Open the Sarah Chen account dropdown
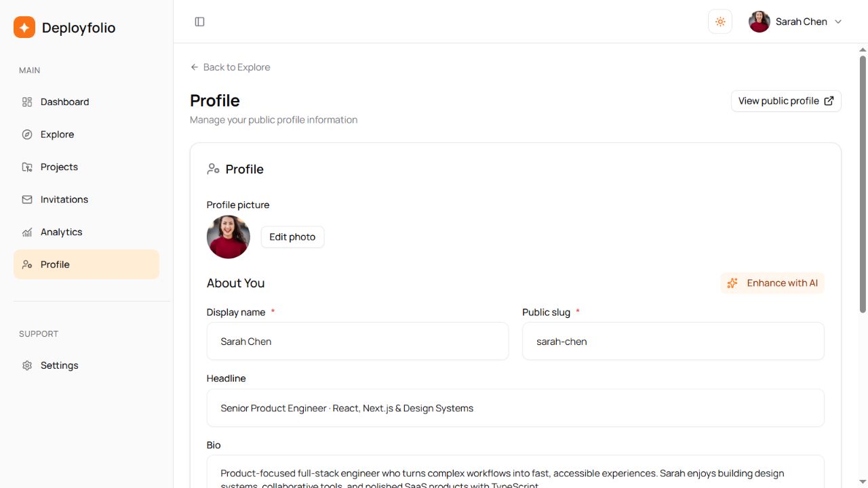The width and height of the screenshot is (868, 488). pyautogui.click(x=795, y=22)
